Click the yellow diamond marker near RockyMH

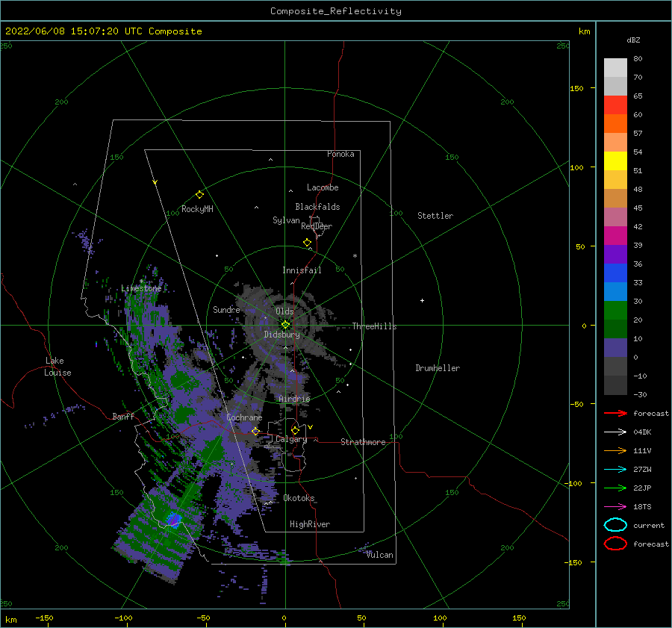pos(199,195)
